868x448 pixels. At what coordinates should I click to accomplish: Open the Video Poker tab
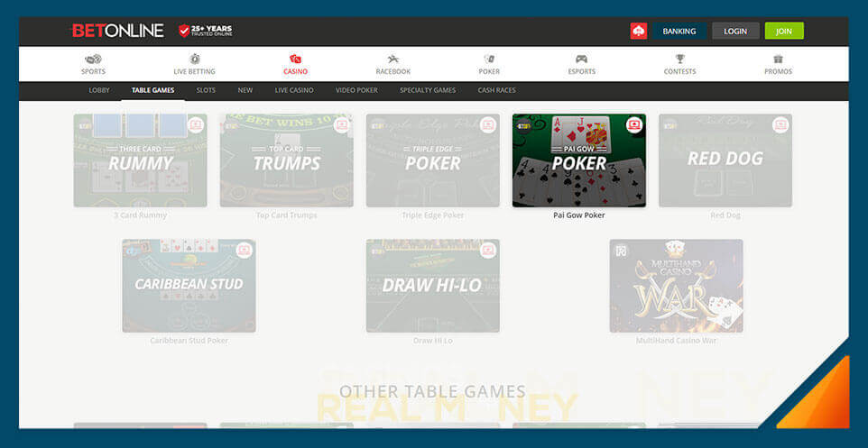pyautogui.click(x=356, y=90)
